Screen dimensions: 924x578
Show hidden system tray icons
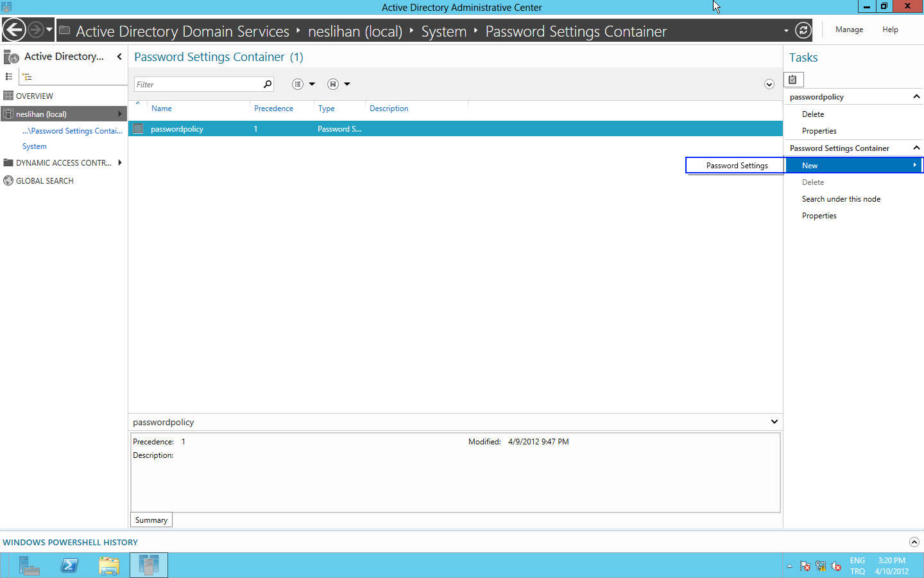tap(789, 566)
